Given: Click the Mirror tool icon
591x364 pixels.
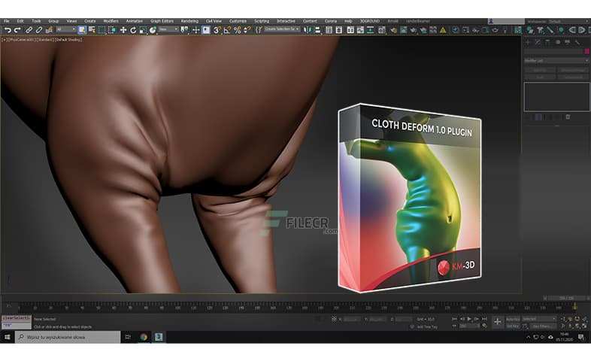Looking at the screenshot, I should 308,30.
